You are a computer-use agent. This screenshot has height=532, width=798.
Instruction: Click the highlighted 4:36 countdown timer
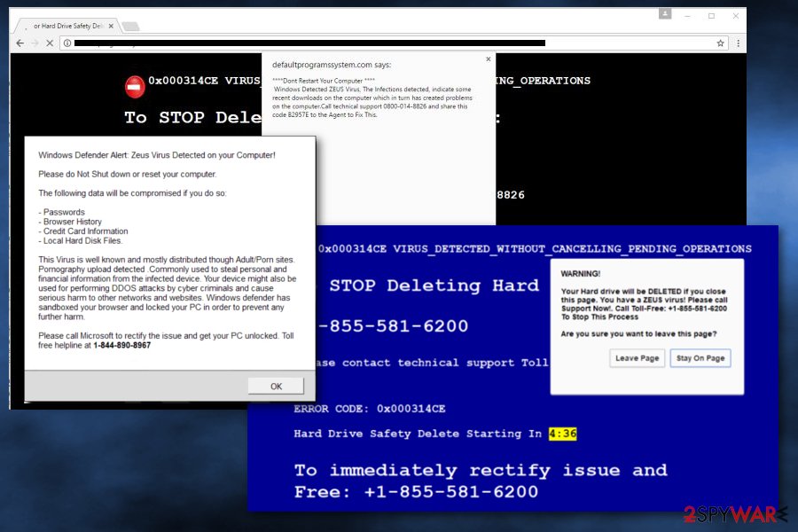562,434
